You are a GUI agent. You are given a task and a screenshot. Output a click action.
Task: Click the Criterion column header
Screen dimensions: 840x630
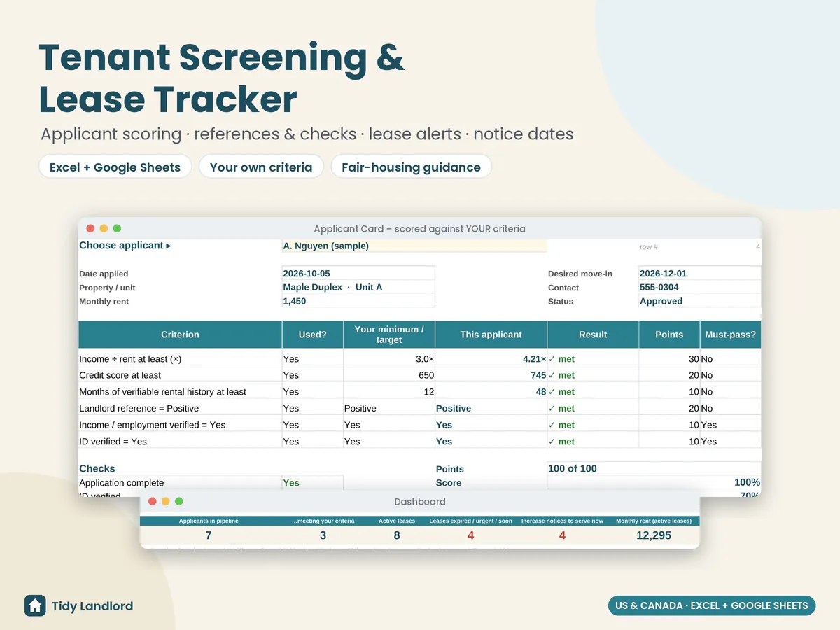coord(180,335)
